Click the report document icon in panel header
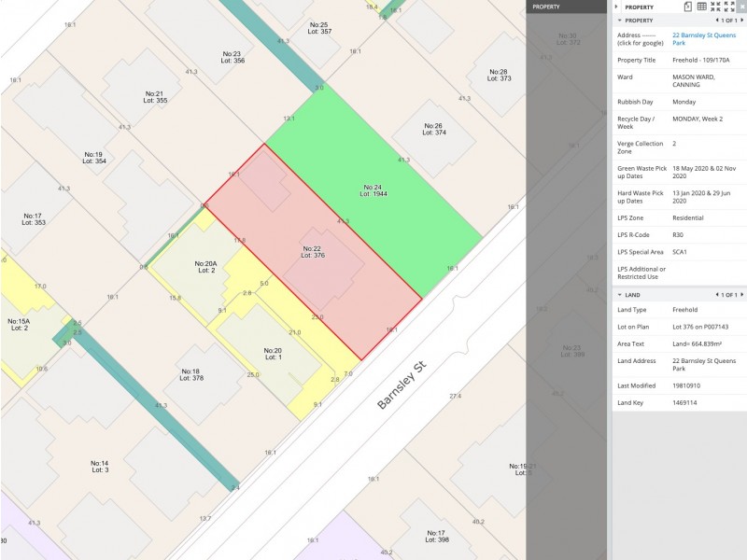747x560 pixels. [x=687, y=7]
